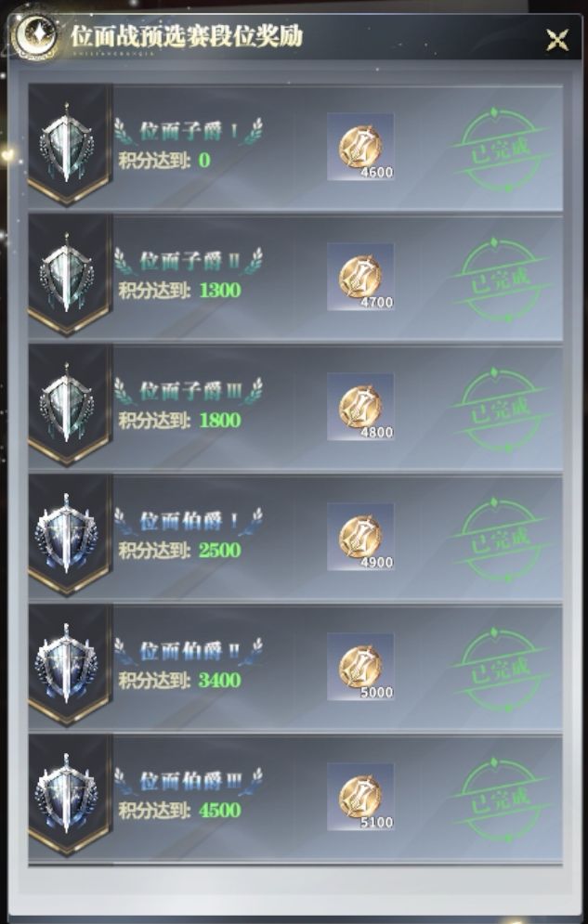The width and height of the screenshot is (588, 924).
Task: Select the 位面子爵 III rank shield badge
Action: tap(67, 406)
